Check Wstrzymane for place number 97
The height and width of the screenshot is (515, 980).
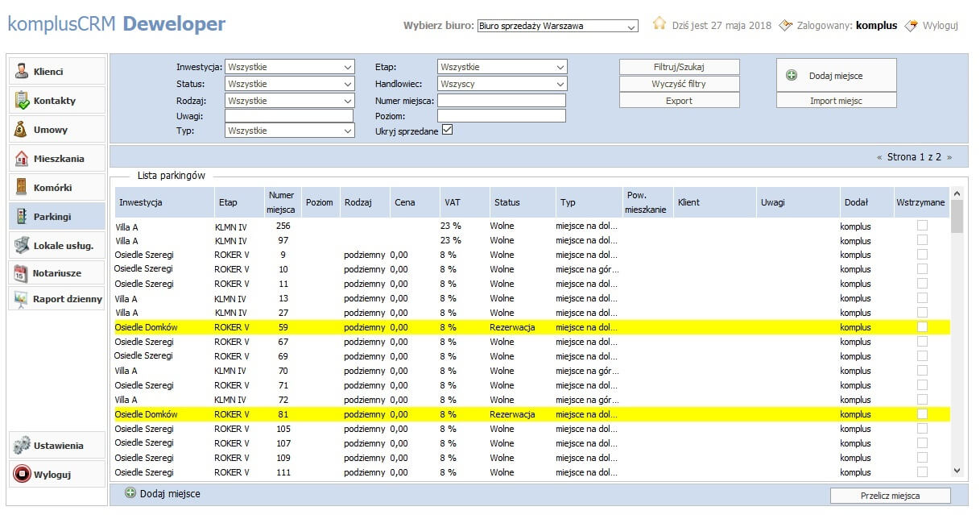922,240
